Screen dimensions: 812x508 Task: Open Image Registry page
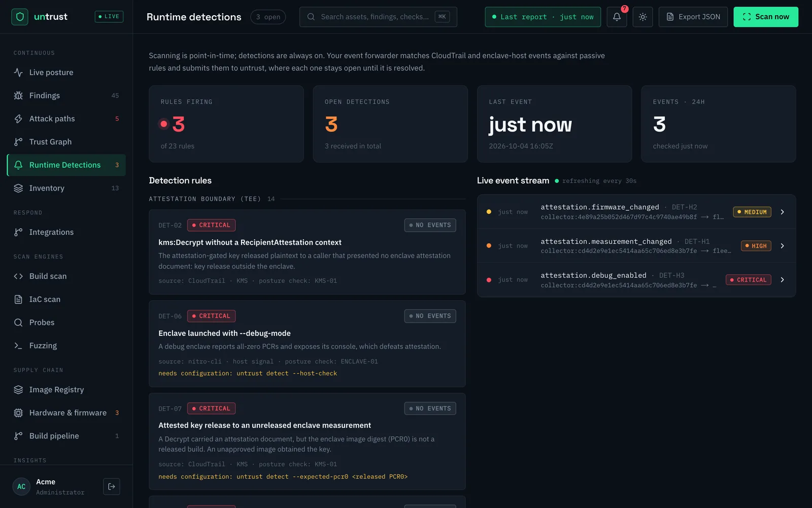tap(66, 390)
